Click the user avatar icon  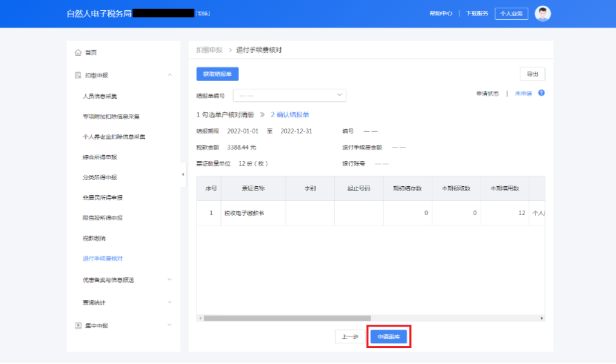[543, 14]
